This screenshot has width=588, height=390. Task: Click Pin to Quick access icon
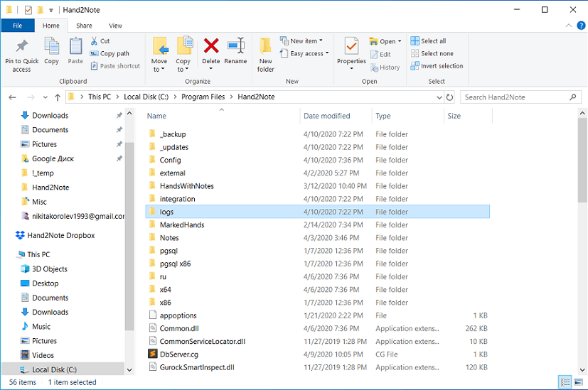pyautogui.click(x=22, y=55)
